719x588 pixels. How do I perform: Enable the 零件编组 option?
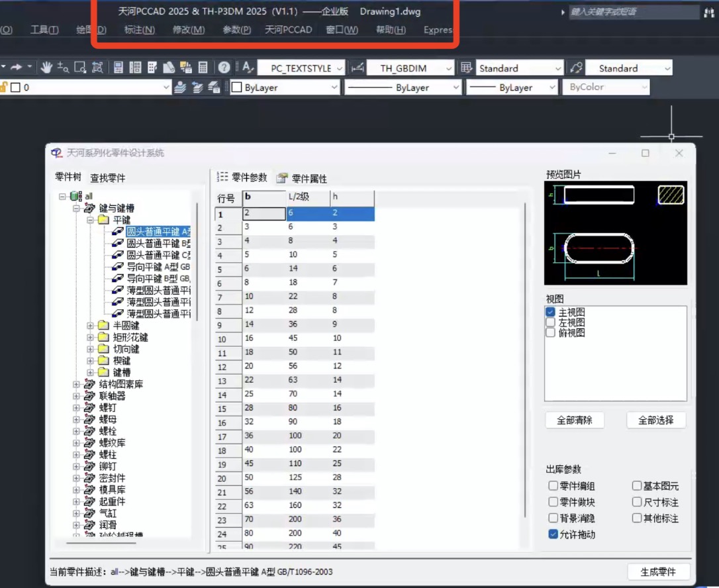point(553,485)
